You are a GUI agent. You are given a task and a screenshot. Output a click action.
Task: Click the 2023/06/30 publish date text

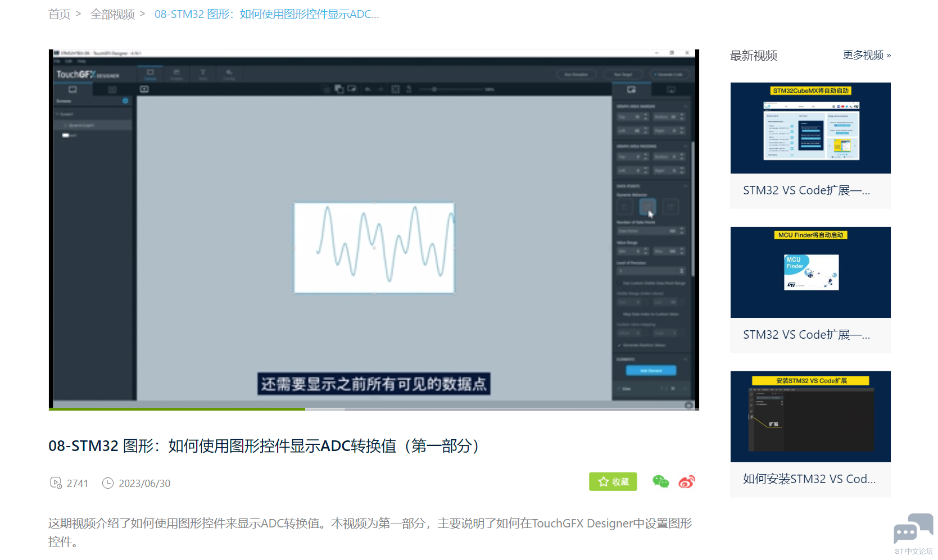pyautogui.click(x=144, y=484)
